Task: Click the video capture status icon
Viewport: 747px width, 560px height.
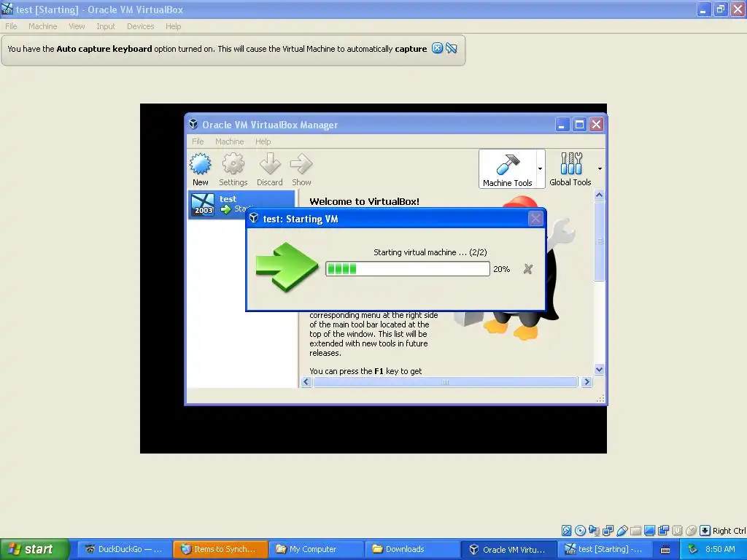Action: [663, 531]
